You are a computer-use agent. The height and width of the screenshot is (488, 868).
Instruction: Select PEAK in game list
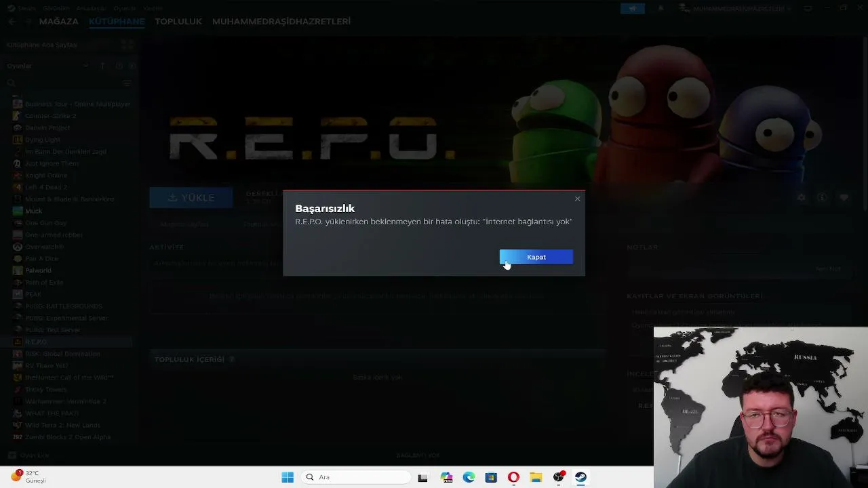pos(27,294)
